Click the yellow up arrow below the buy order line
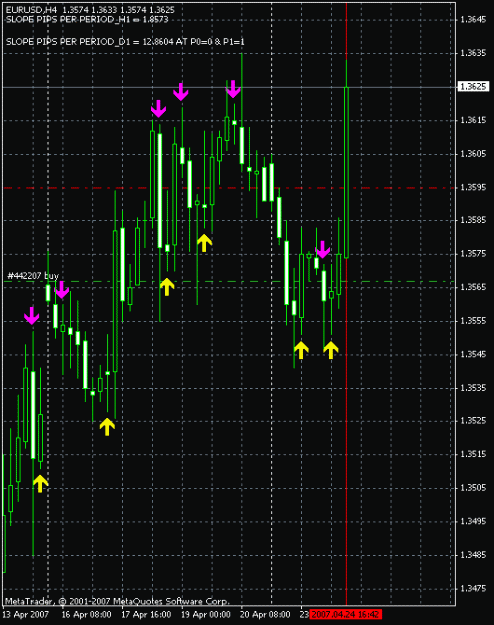The width and height of the screenshot is (494, 625). (167, 287)
